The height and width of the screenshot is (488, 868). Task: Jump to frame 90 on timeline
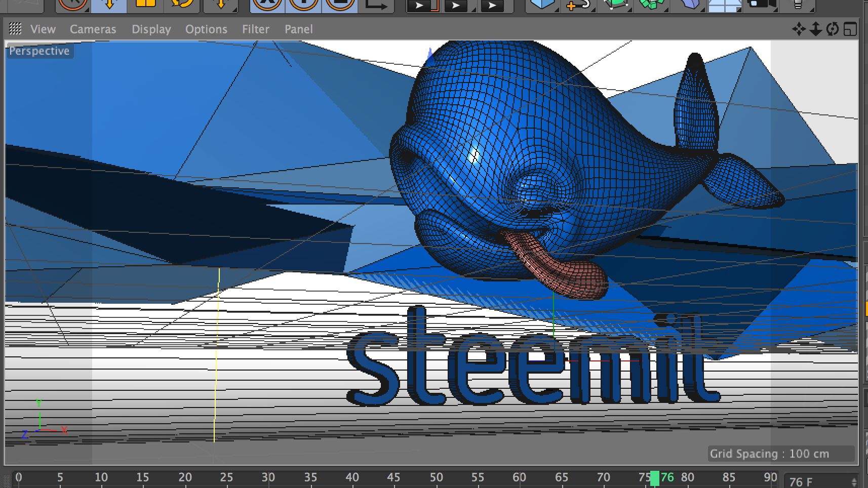770,477
